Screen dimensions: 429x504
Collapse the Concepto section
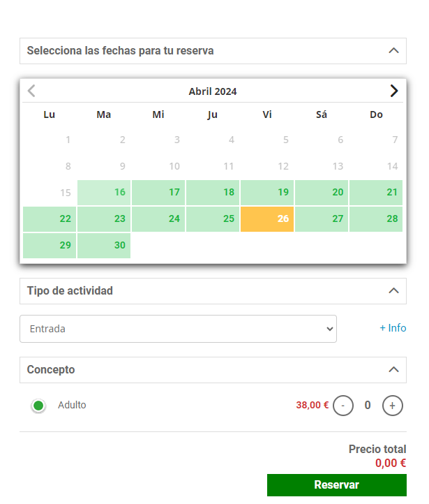(393, 370)
